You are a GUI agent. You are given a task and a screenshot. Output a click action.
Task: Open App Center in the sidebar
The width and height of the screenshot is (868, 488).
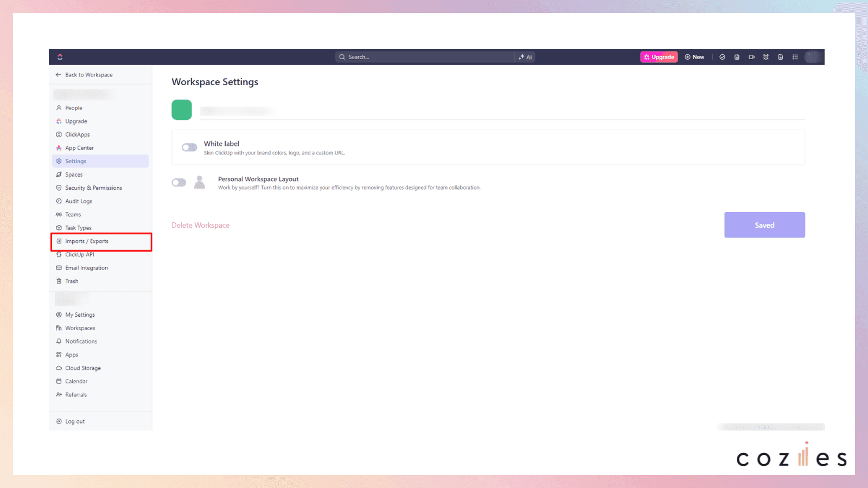[x=100, y=148]
